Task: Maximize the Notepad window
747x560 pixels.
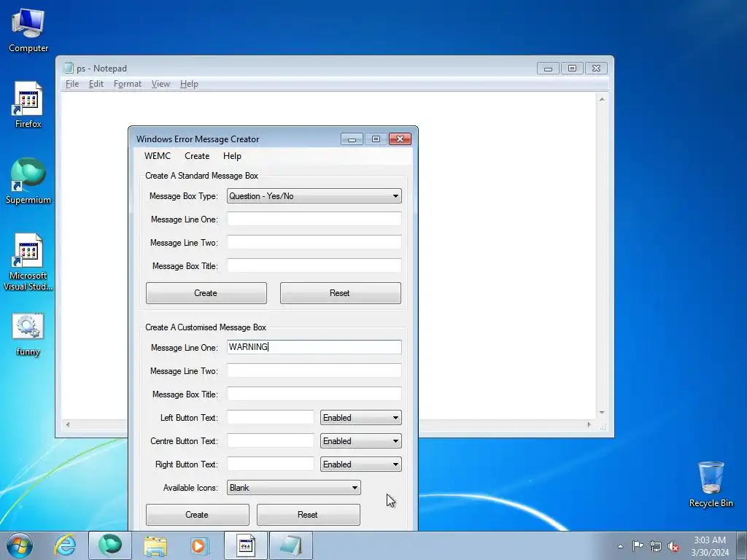Action: pyautogui.click(x=572, y=69)
